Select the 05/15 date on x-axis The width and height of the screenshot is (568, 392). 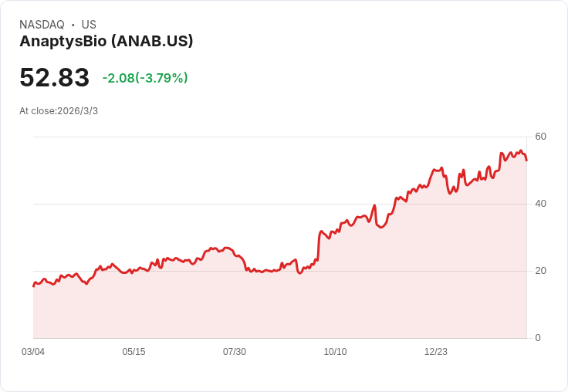(x=134, y=352)
